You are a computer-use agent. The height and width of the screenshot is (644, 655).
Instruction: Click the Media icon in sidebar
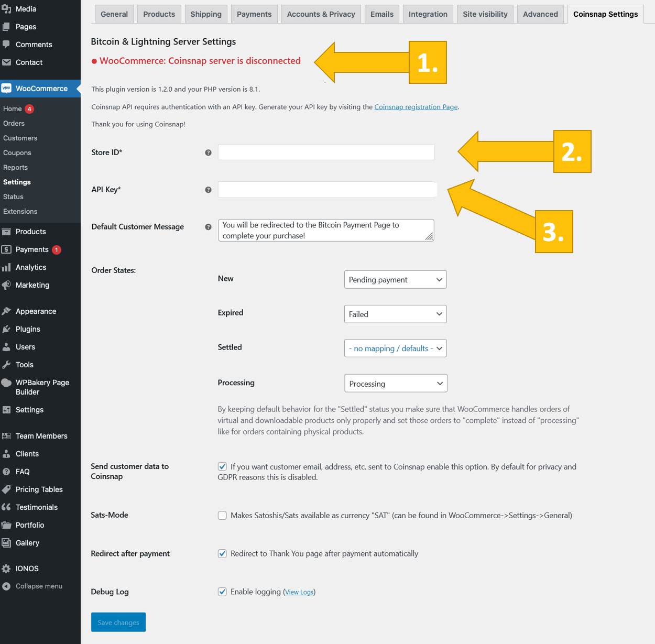[x=6, y=9]
